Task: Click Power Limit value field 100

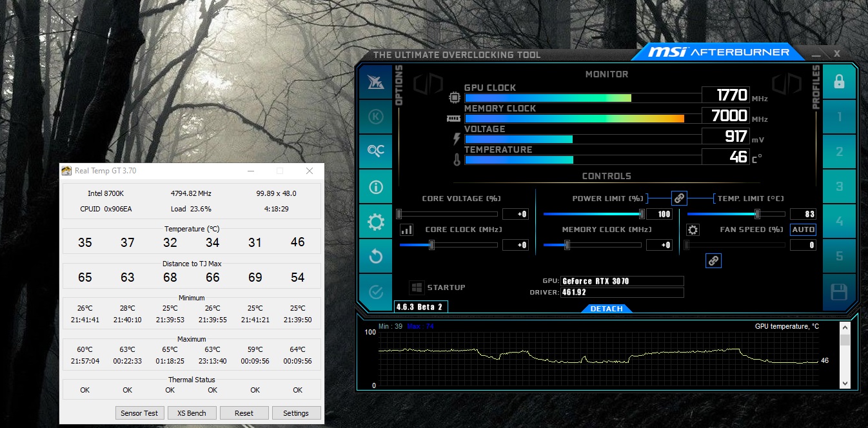Action: tap(659, 214)
